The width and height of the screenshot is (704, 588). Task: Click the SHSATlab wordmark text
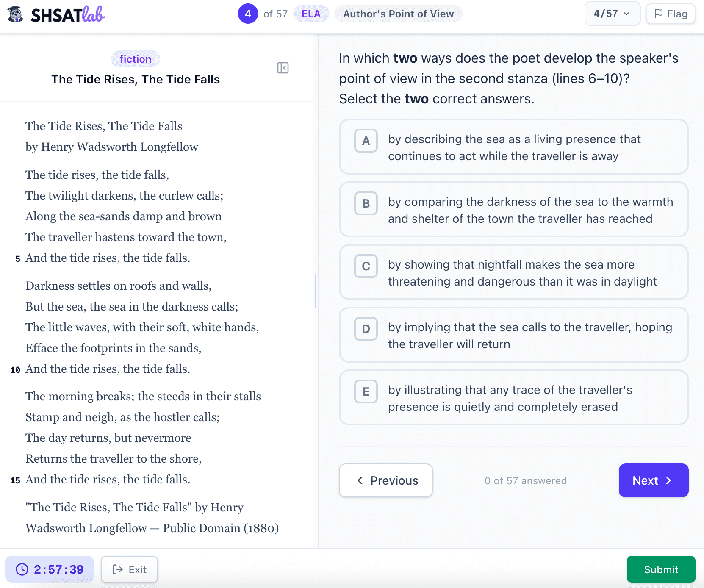coord(68,14)
